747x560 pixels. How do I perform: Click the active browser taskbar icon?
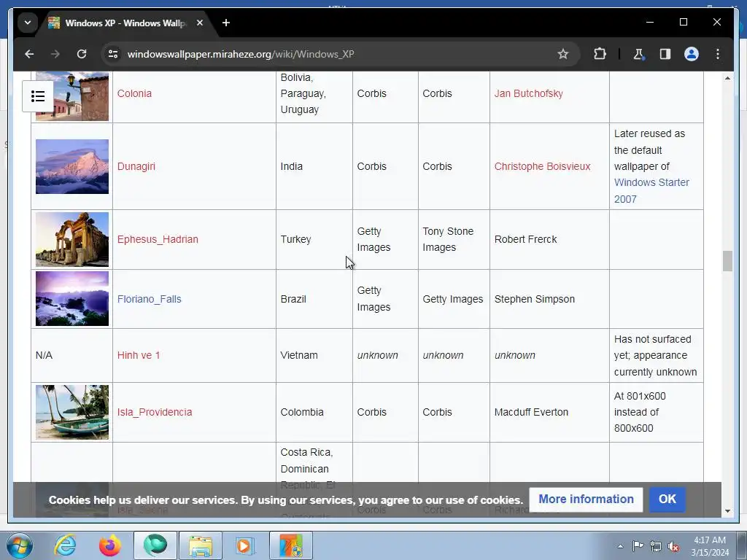155,545
